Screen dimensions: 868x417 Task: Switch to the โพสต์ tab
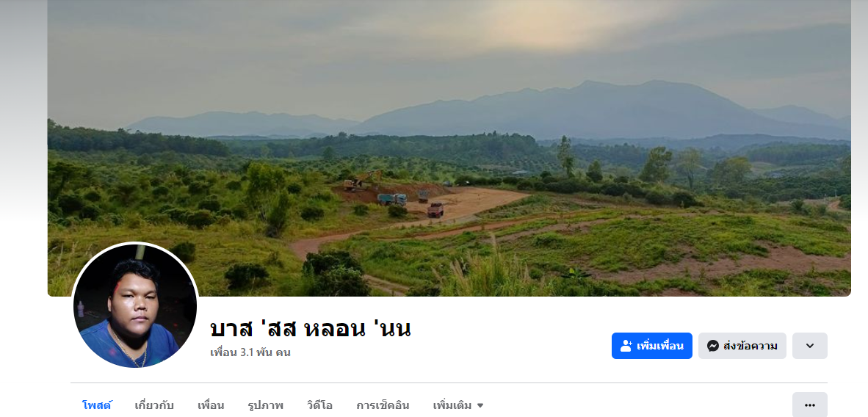tap(97, 405)
